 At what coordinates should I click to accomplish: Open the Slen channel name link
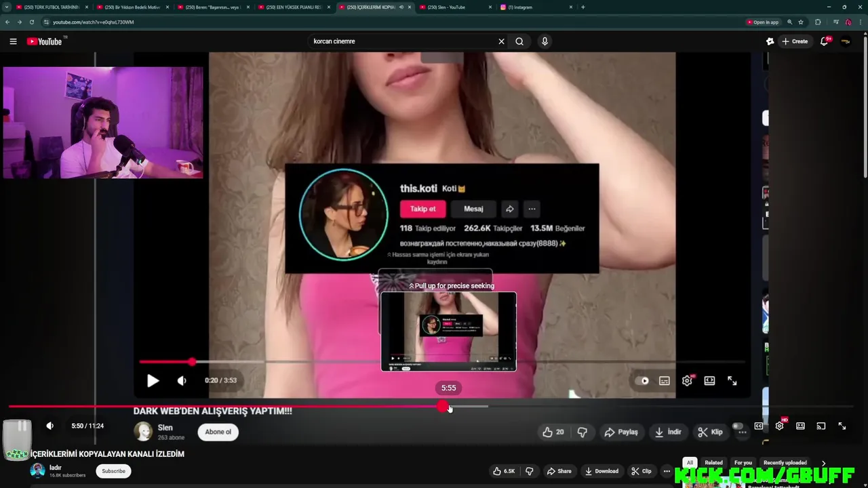pyautogui.click(x=165, y=428)
